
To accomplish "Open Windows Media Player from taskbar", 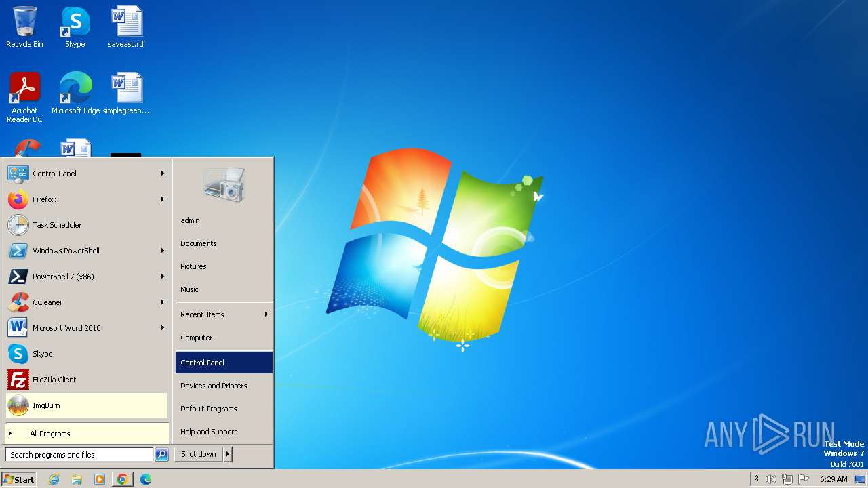I will (x=100, y=479).
